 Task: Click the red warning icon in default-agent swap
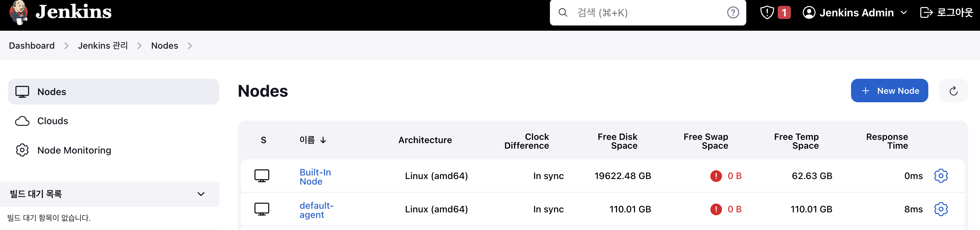click(716, 209)
